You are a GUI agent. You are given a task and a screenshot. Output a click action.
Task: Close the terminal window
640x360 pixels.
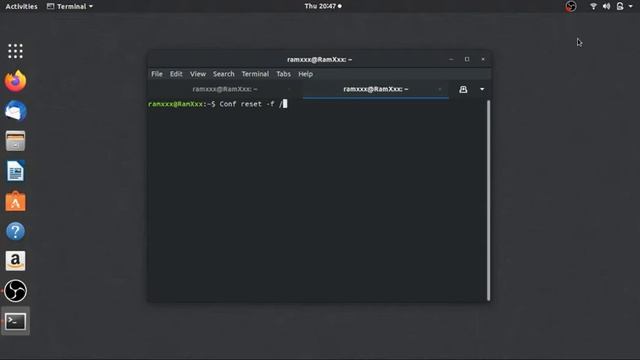pyautogui.click(x=483, y=59)
